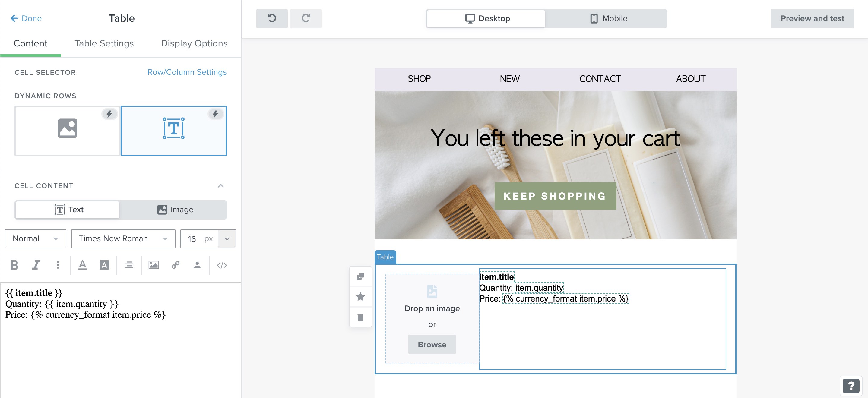
Task: Switch to Display Options tab
Action: (x=194, y=43)
